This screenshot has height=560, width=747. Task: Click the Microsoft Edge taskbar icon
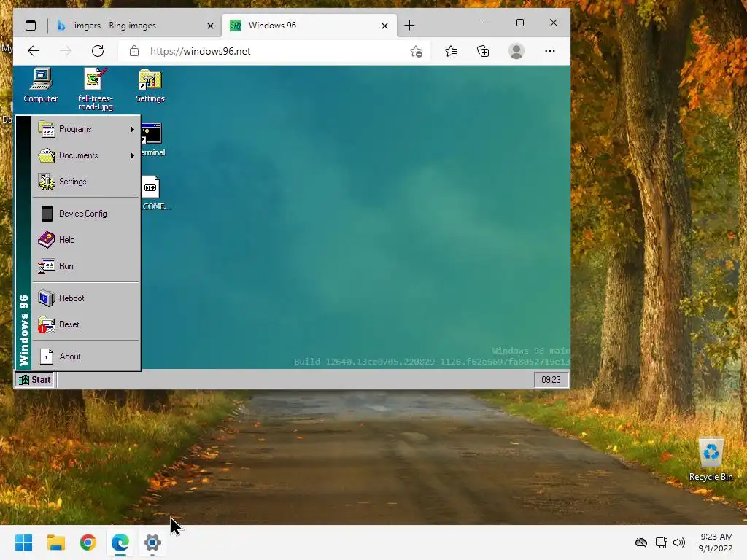point(120,542)
